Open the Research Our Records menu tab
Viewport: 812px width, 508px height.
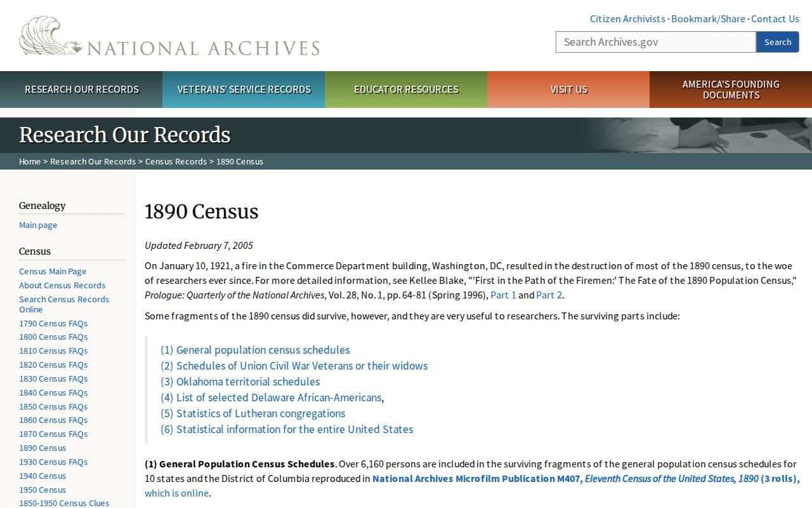click(x=81, y=90)
